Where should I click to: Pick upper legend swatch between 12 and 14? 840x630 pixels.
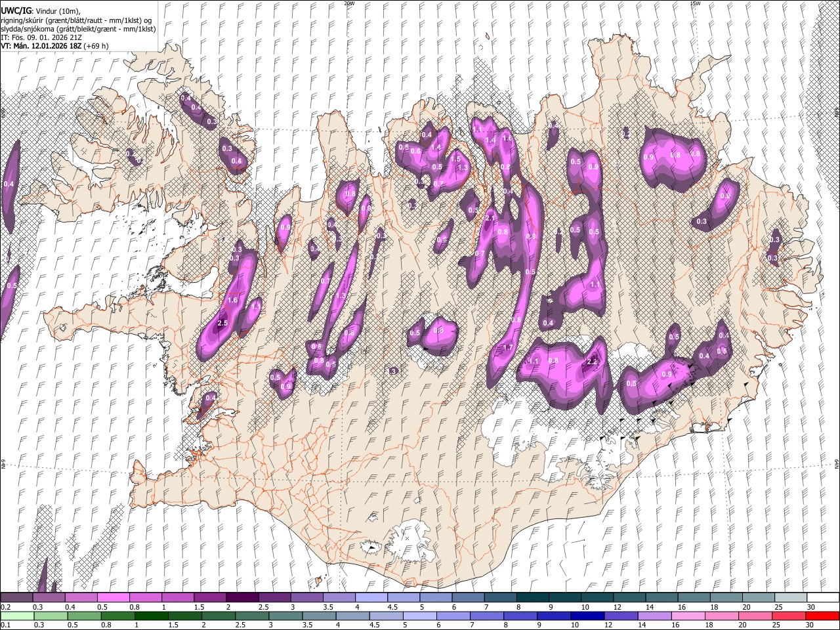pos(629,598)
